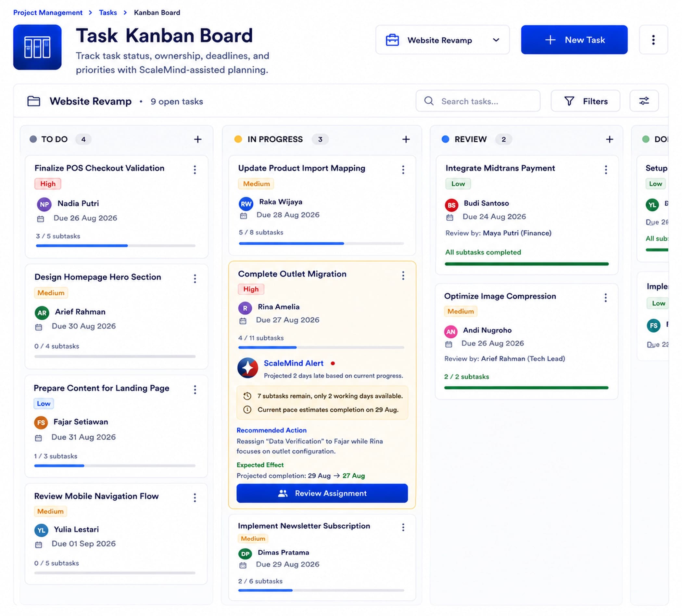The image size is (682, 616).
Task: Click Dimas Pratama's DP avatar
Action: tap(245, 554)
